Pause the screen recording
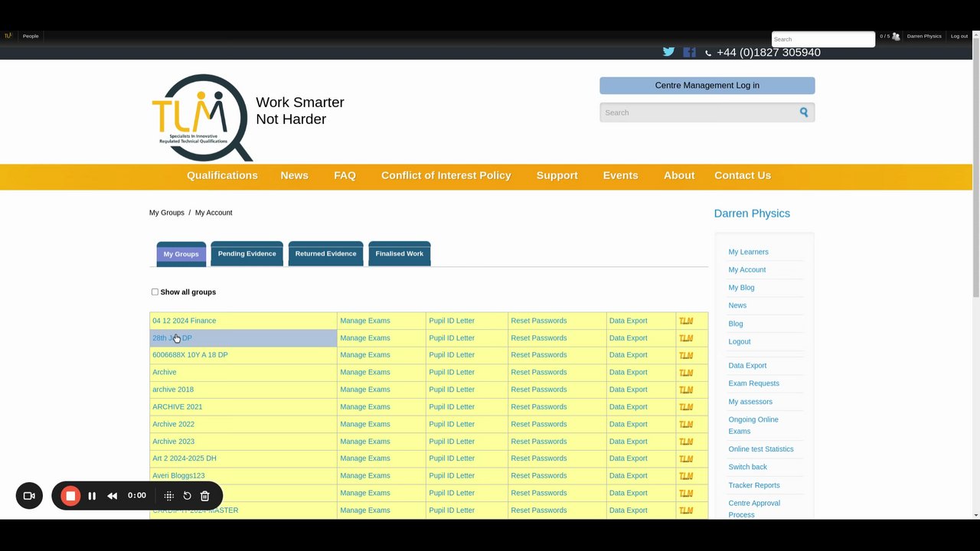The width and height of the screenshot is (980, 551). tap(92, 496)
